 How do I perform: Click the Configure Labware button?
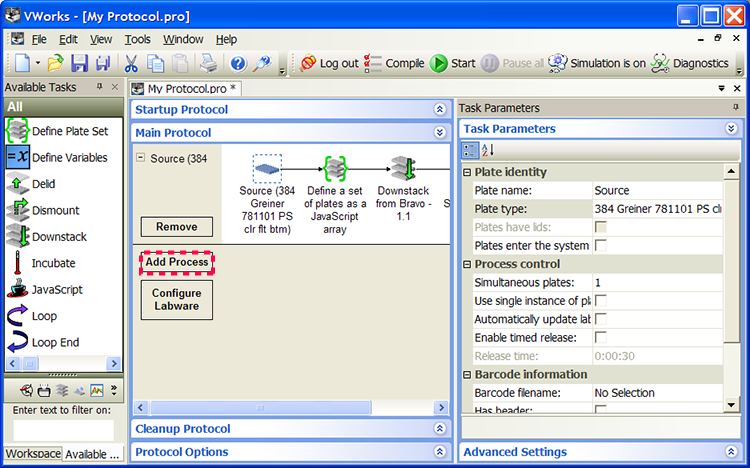pyautogui.click(x=176, y=300)
